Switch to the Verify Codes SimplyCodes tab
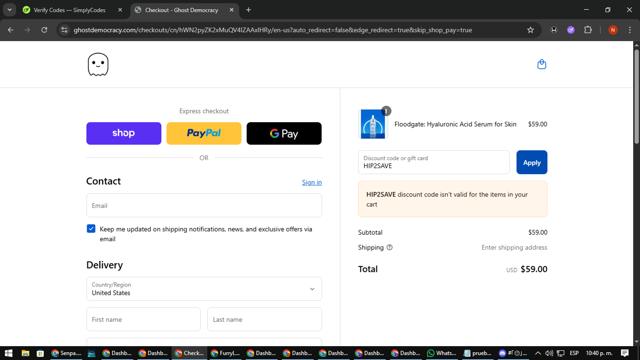 pyautogui.click(x=69, y=10)
